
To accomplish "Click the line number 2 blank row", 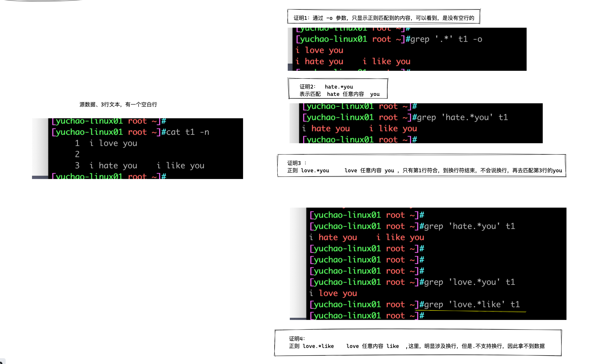I will 77,154.
